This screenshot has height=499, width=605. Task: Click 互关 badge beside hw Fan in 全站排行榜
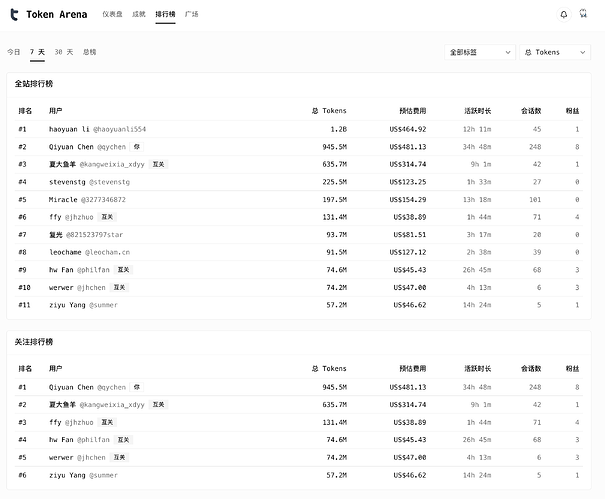123,270
